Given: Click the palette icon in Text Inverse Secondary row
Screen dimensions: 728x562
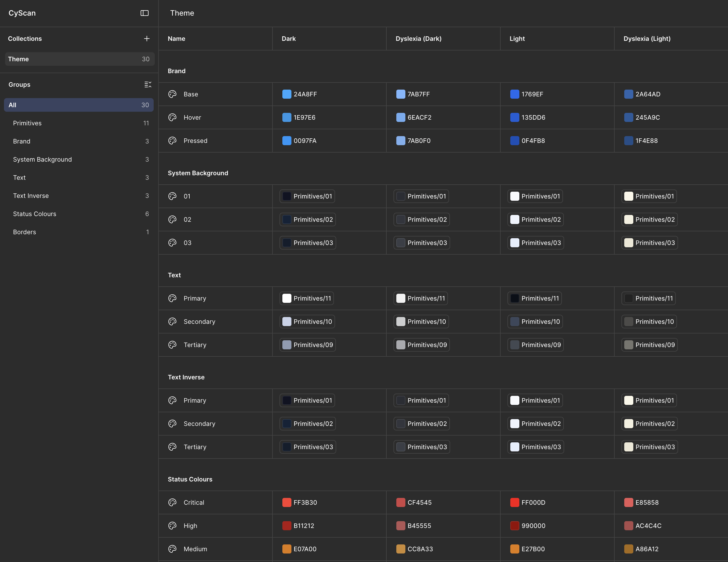Looking at the screenshot, I should coord(172,424).
